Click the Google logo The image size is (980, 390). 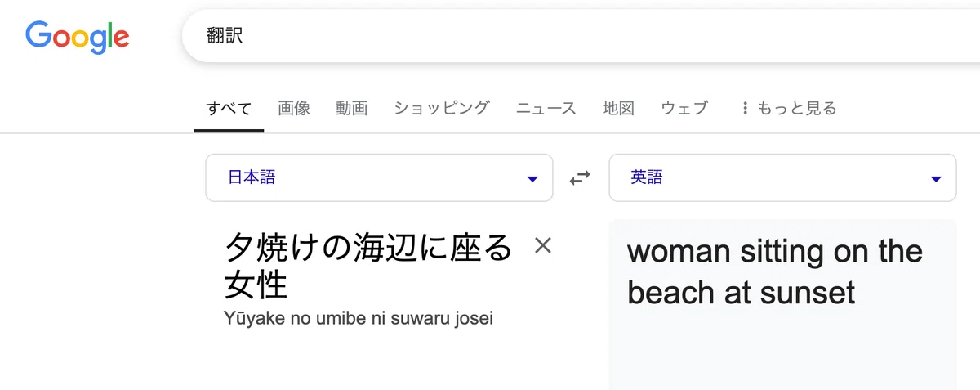click(77, 37)
